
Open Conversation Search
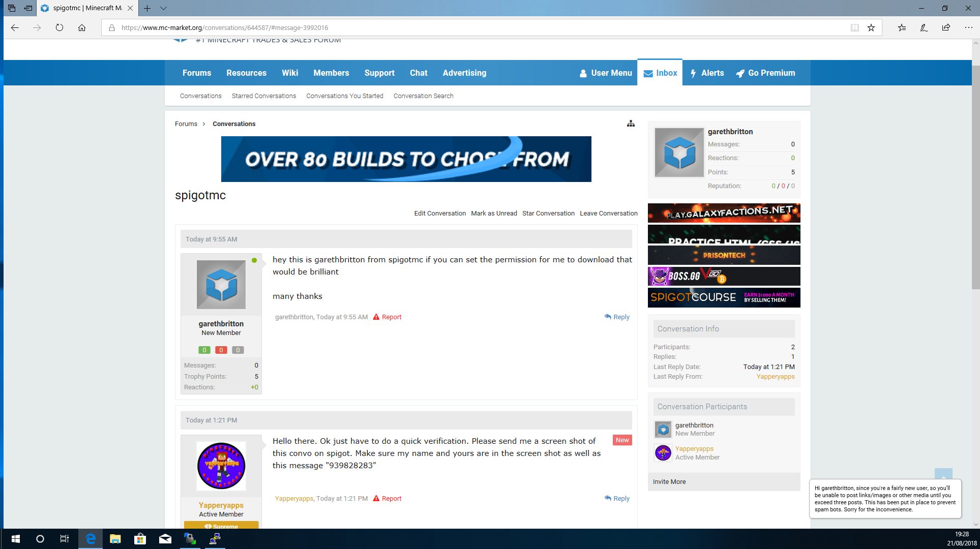click(423, 96)
